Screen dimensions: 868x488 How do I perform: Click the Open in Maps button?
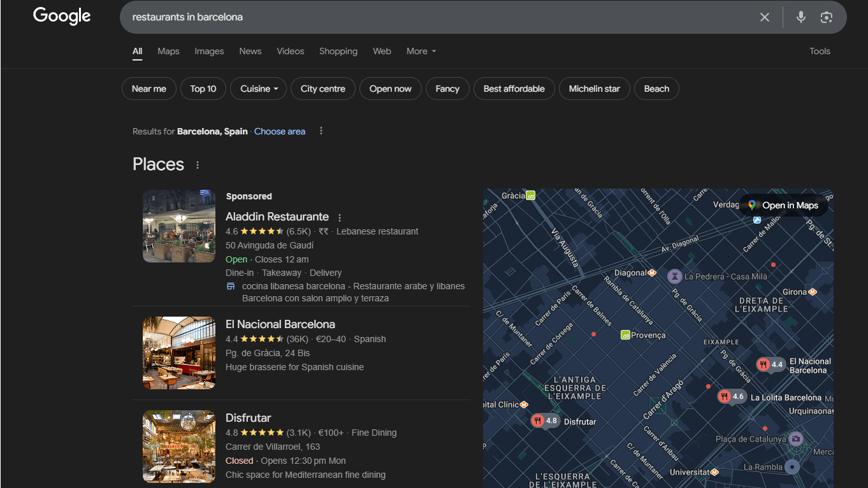click(x=783, y=205)
